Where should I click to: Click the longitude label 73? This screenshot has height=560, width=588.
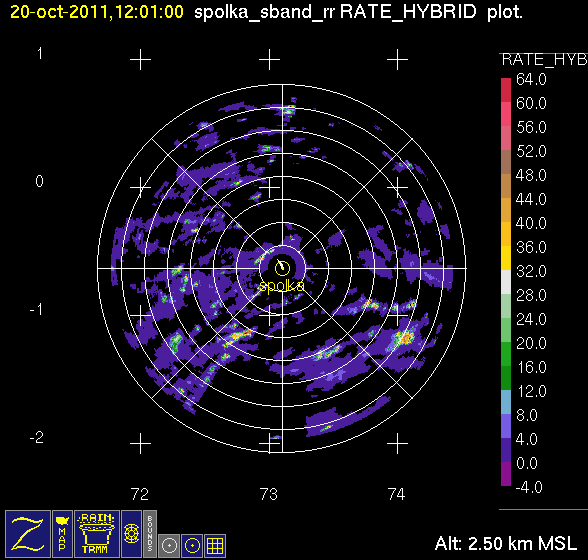268,494
